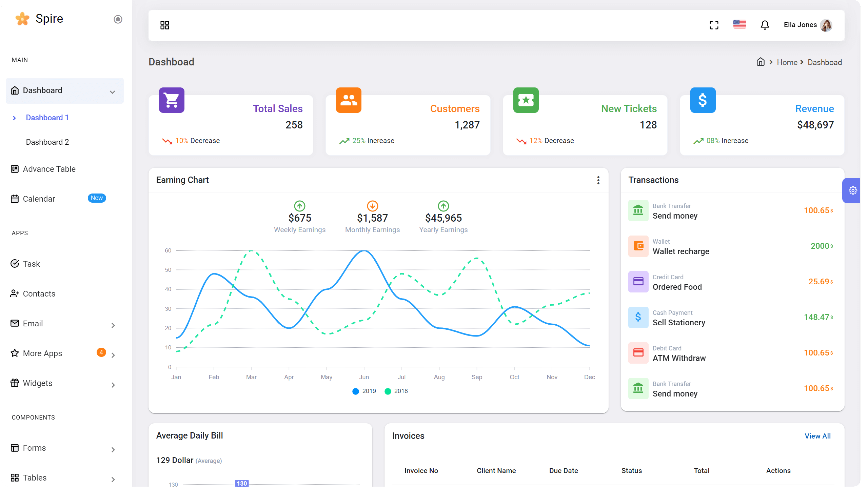Click View All on the Invoices panel
The image size is (868, 488).
pyautogui.click(x=817, y=436)
